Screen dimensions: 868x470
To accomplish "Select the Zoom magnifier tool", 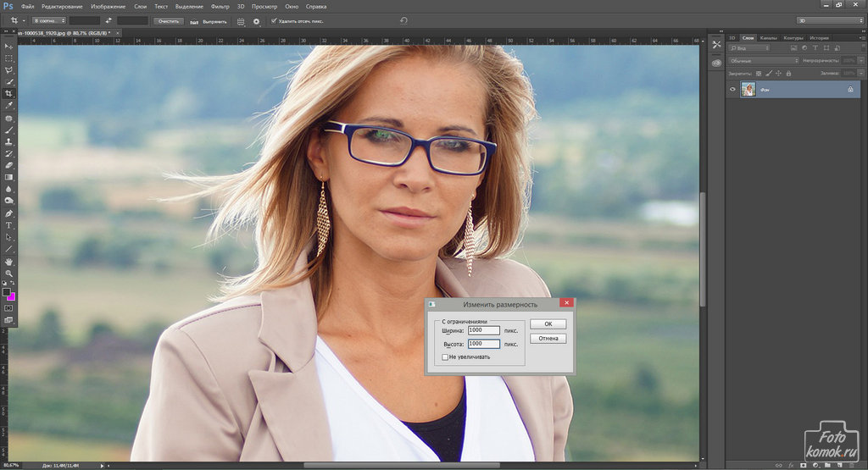I will [9, 274].
